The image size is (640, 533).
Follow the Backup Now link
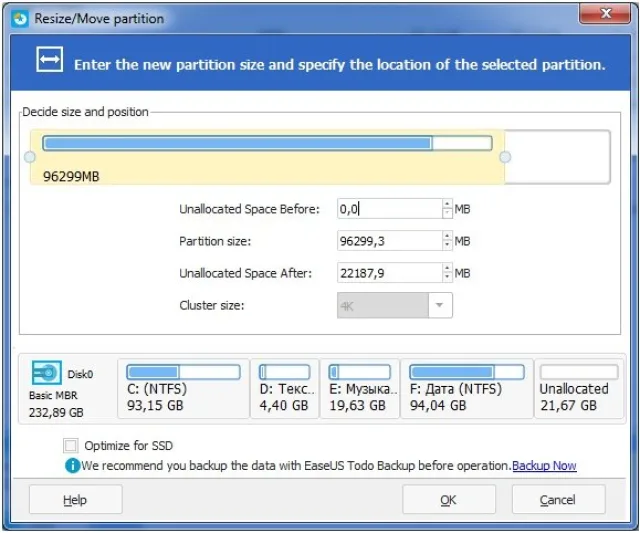point(544,466)
